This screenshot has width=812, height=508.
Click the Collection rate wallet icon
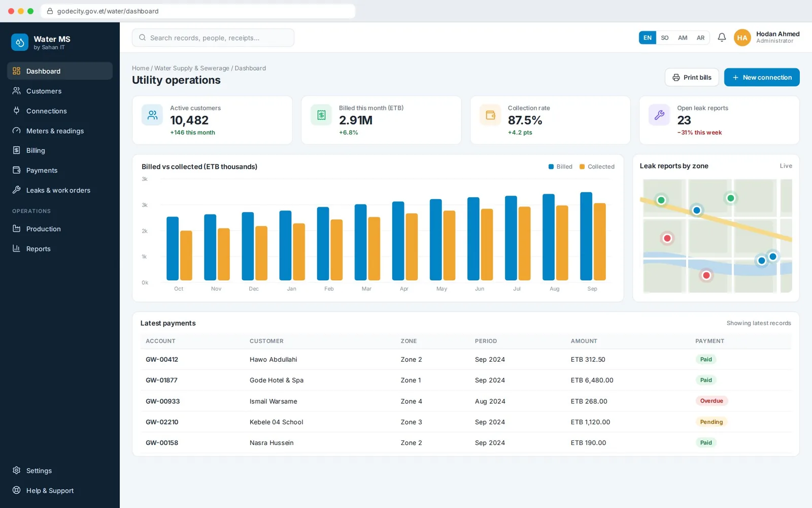point(490,115)
